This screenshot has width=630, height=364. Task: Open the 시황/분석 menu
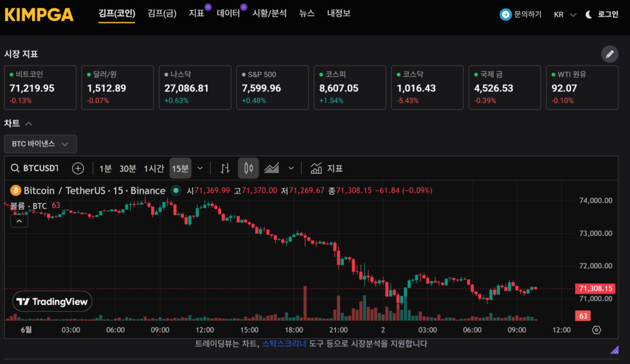tap(270, 14)
